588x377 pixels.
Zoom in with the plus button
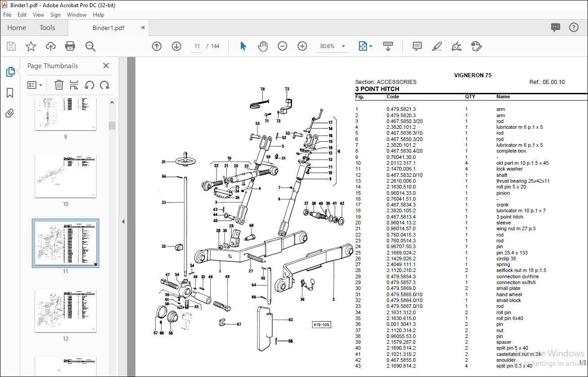tap(302, 46)
